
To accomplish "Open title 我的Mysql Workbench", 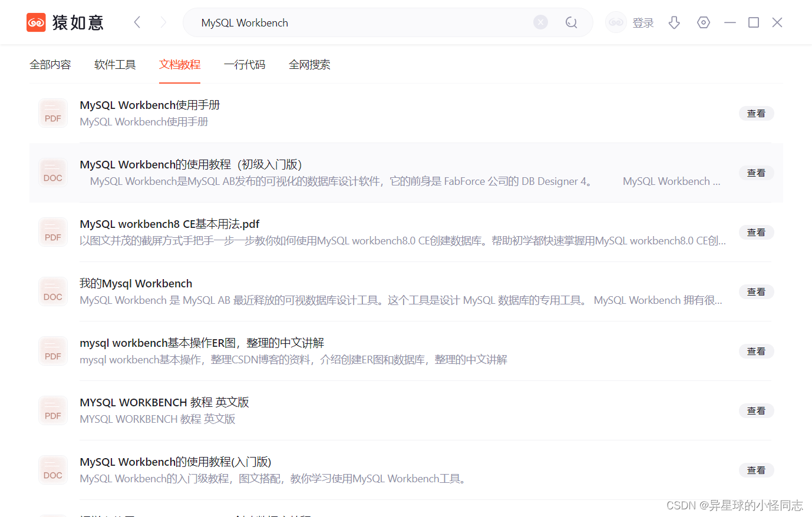I will click(x=136, y=283).
